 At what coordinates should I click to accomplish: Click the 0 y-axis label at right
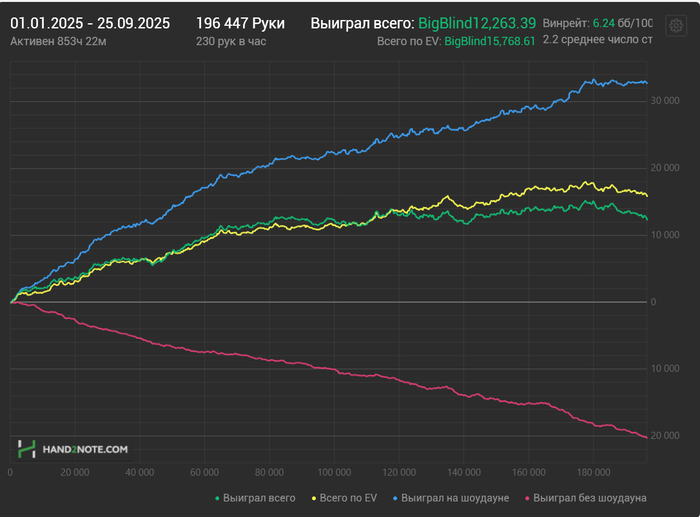coord(653,302)
